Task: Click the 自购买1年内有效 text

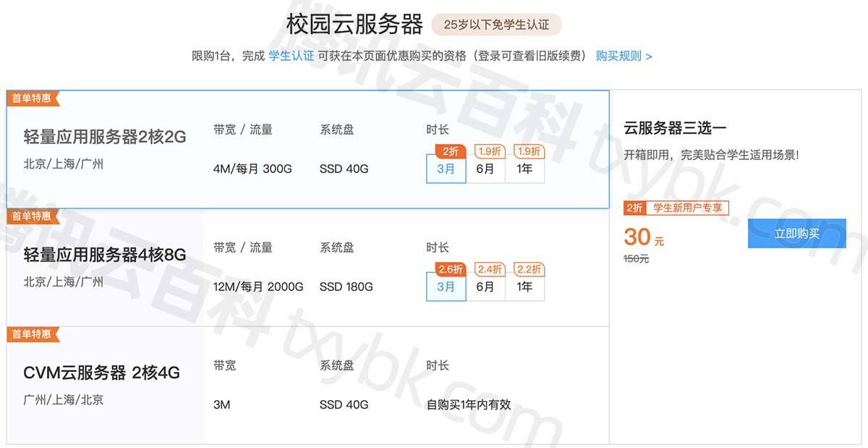Action: pyautogui.click(x=469, y=405)
